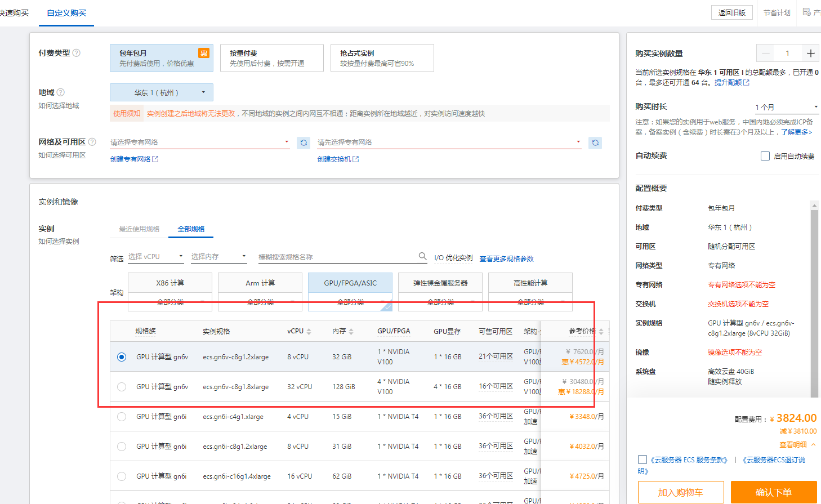This screenshot has width=821, height=504.
Task: Click external link icon after 提升配额
Action: click(x=747, y=83)
